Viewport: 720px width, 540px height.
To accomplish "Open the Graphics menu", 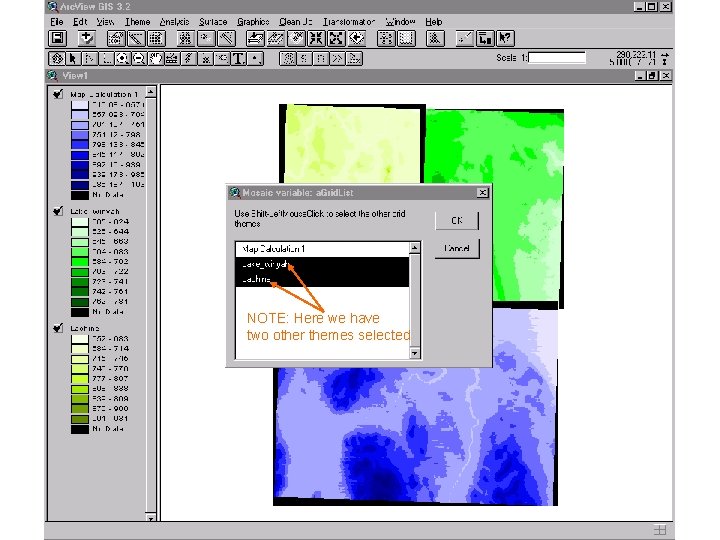I will coord(253,22).
